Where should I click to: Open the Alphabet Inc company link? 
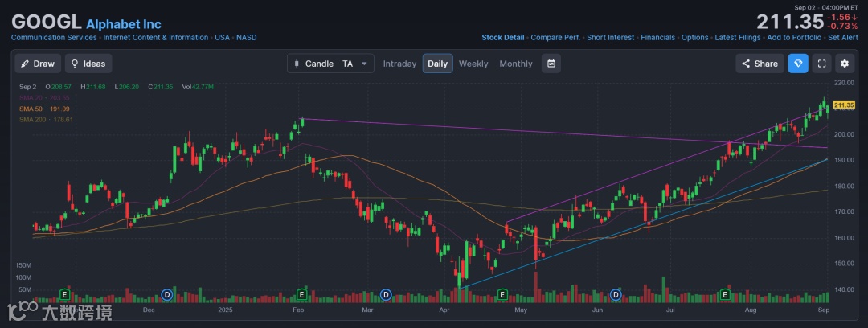tap(124, 24)
